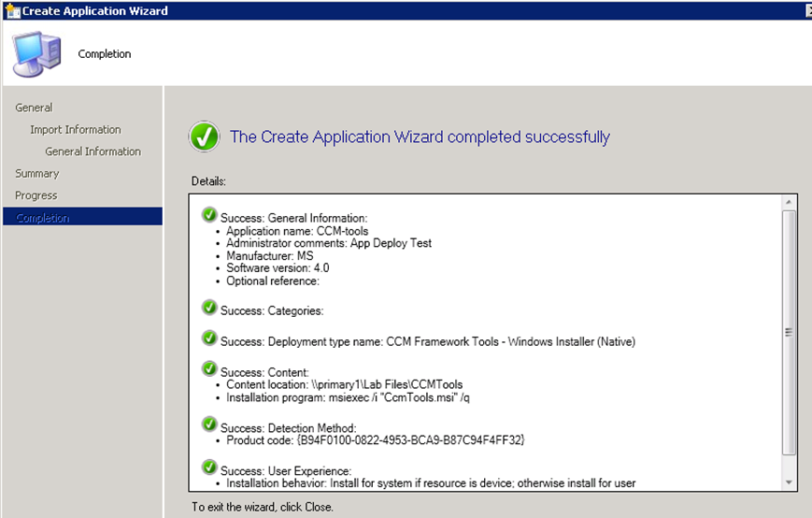
Task: Click Installation program msiexec line
Action: 348,397
